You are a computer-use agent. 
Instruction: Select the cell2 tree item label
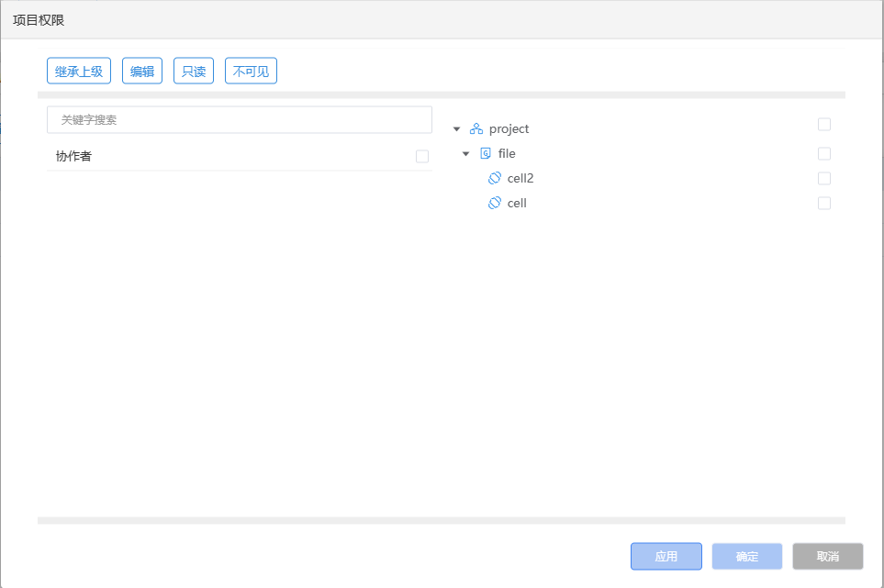[x=520, y=179]
